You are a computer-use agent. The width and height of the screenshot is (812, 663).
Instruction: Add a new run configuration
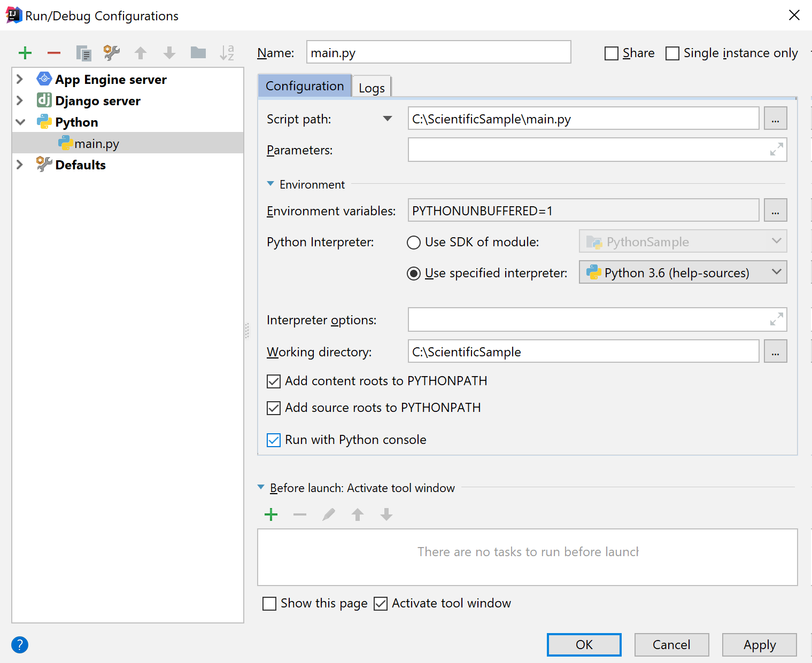(25, 53)
